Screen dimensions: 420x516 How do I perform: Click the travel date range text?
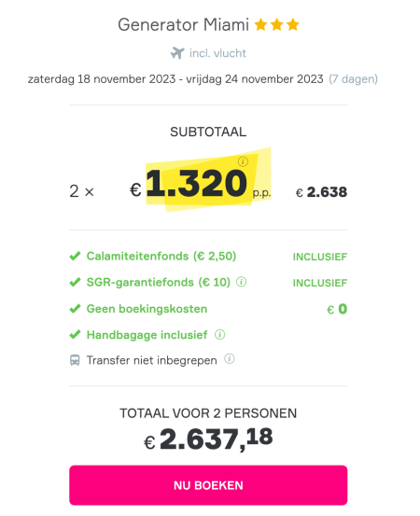coord(175,79)
